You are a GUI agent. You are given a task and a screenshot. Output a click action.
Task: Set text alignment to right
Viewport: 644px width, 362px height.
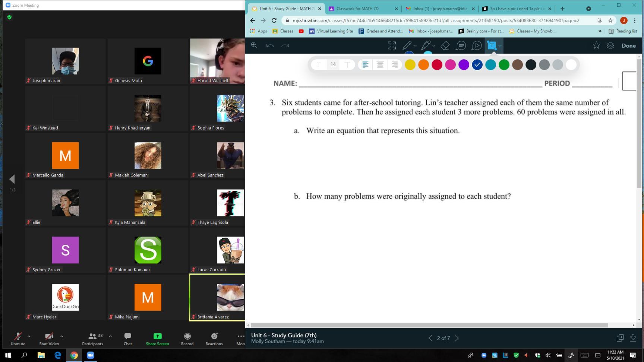[394, 65]
